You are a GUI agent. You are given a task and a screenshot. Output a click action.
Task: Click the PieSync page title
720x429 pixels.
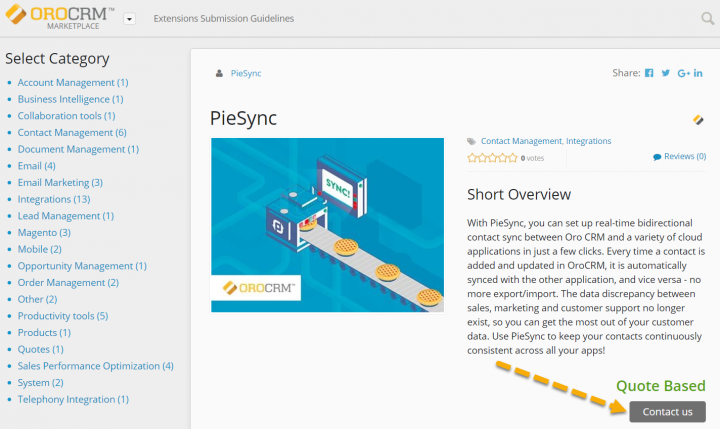(x=243, y=119)
